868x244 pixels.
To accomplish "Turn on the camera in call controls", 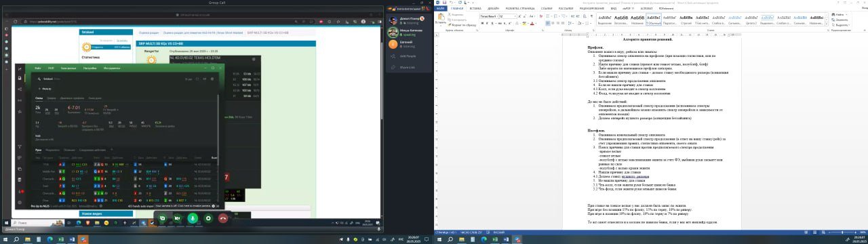I will [177, 218].
